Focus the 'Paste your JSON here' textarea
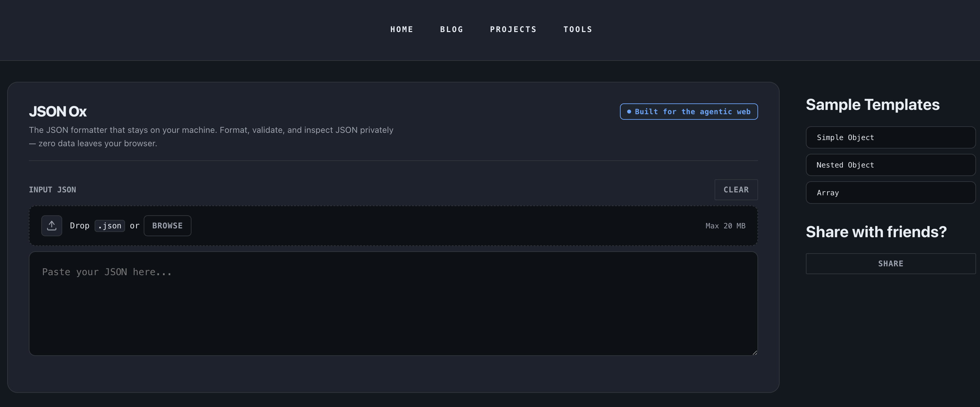Viewport: 980px width, 407px height. pos(393,303)
